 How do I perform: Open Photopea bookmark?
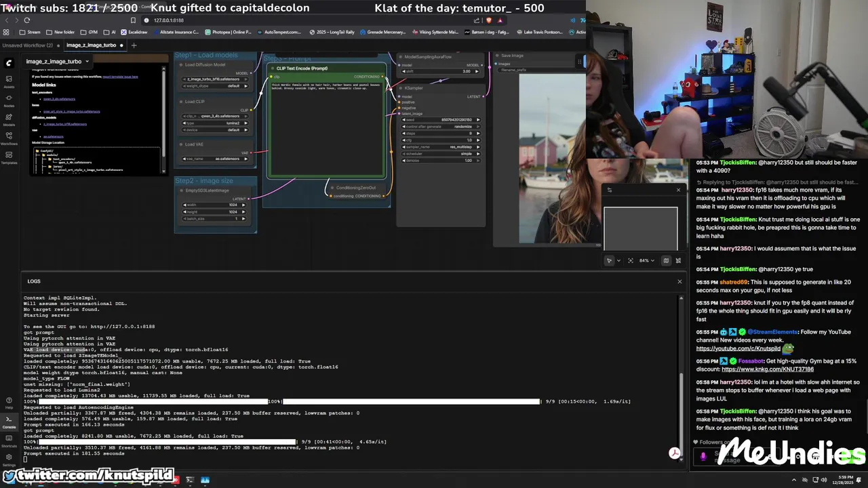coord(228,32)
